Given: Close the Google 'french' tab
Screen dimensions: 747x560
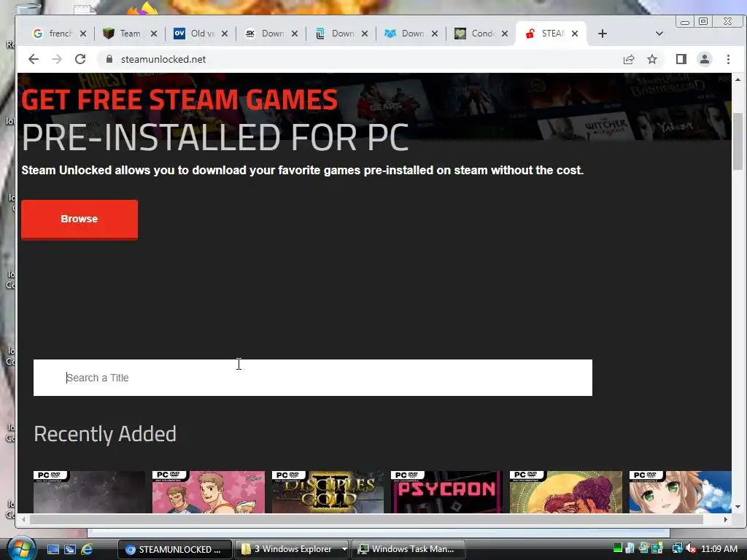Looking at the screenshot, I should click(83, 34).
